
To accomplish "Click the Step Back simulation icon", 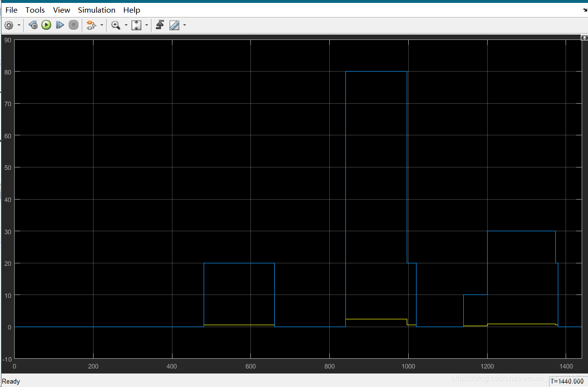I will point(33,25).
